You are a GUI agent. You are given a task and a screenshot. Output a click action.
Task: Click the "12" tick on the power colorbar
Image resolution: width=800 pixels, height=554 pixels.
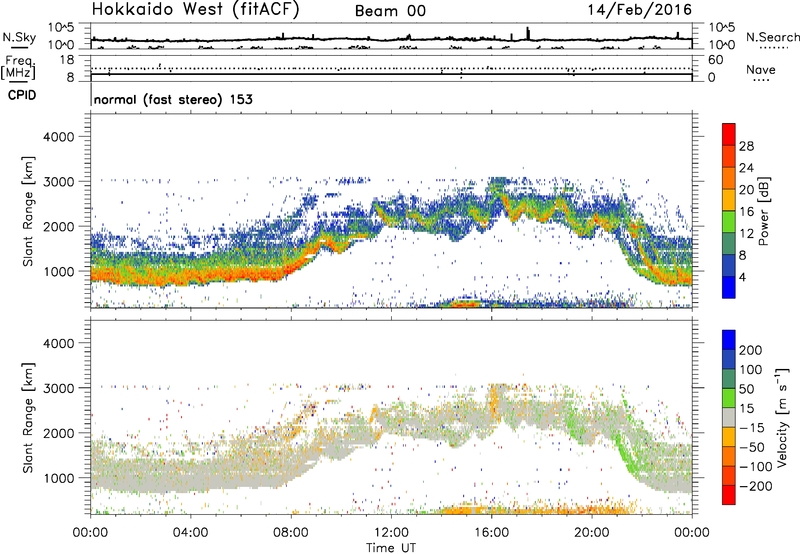coord(746,234)
